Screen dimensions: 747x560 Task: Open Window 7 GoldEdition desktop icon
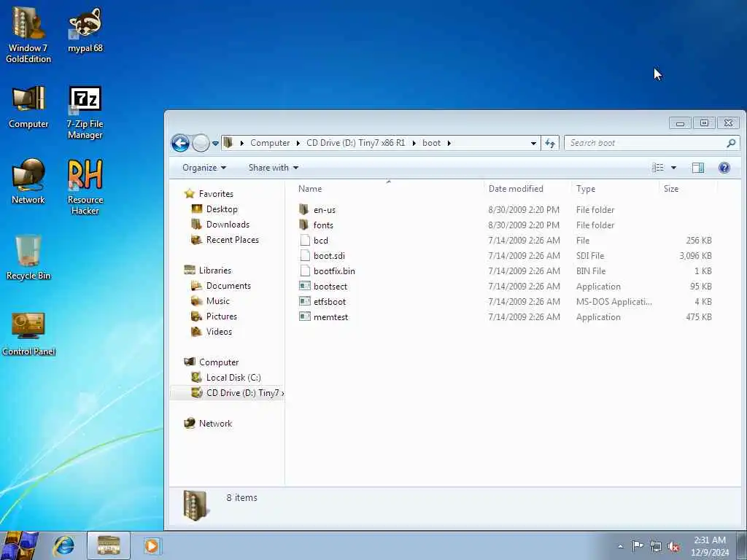pyautogui.click(x=28, y=34)
